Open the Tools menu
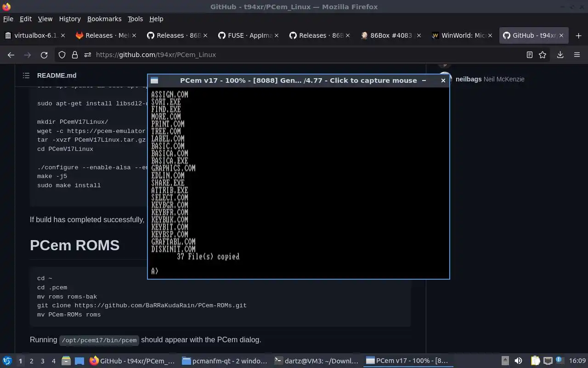The image size is (588, 368). (x=135, y=19)
